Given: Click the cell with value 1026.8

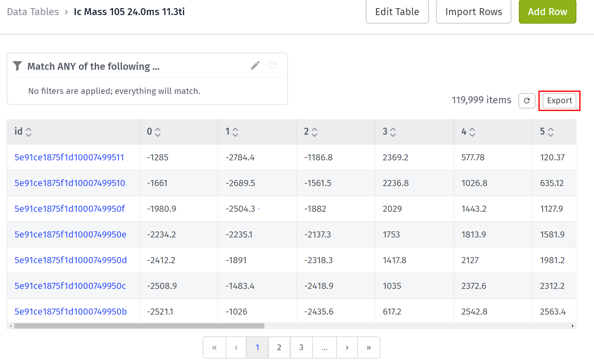Looking at the screenshot, I should [493, 183].
